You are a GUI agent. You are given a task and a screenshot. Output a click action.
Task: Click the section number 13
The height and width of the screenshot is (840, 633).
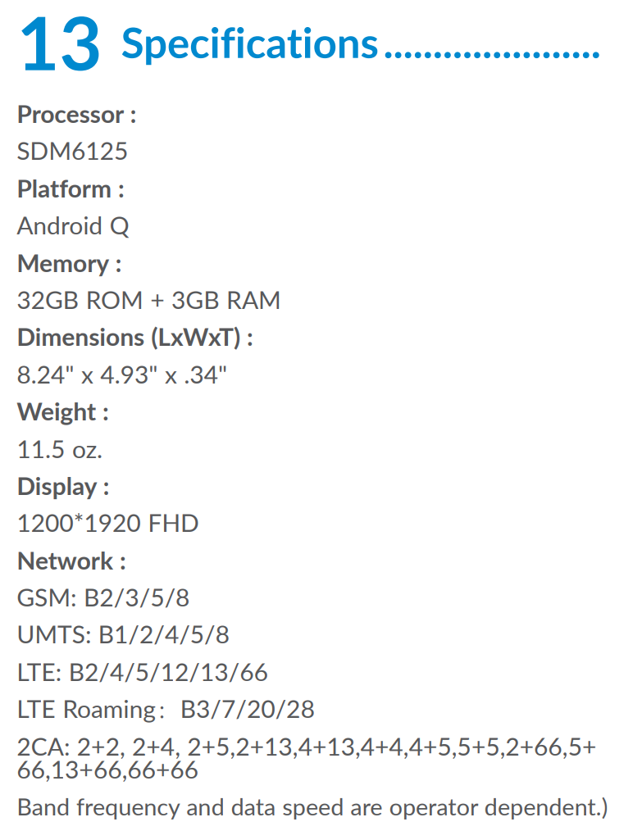point(60,44)
